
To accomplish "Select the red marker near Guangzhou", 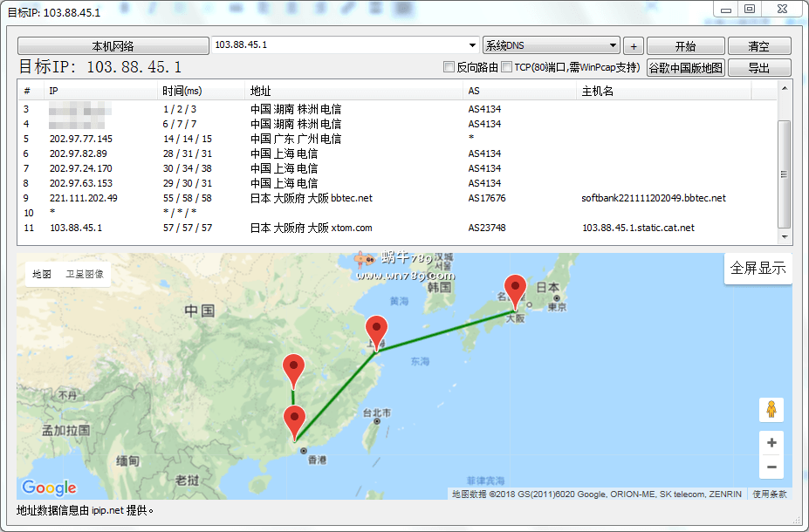I will point(294,414).
